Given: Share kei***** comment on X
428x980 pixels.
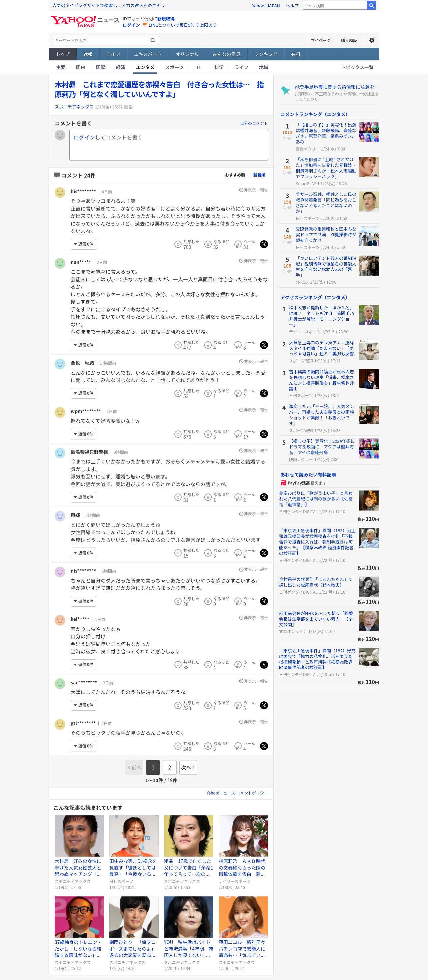Looking at the screenshot, I should click(x=264, y=665).
